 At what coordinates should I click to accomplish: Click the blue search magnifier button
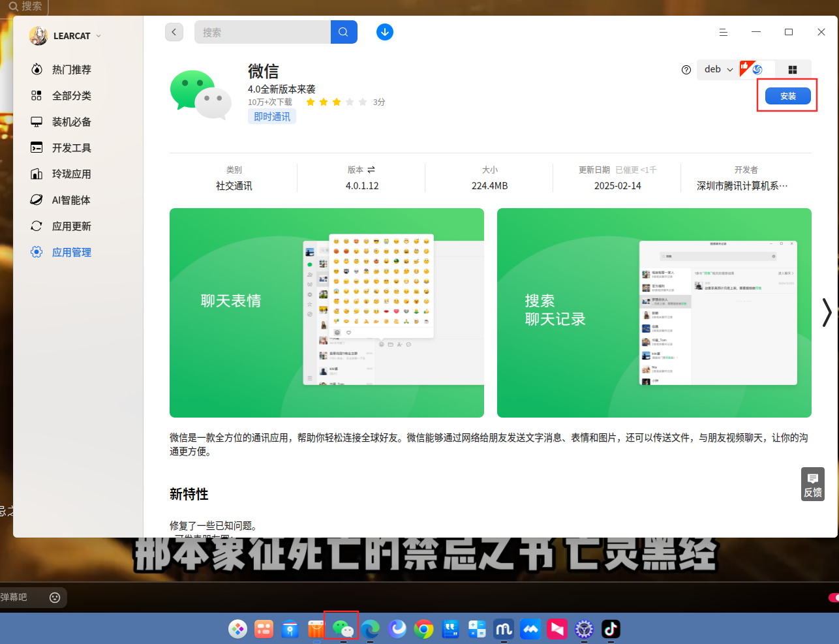pyautogui.click(x=344, y=32)
